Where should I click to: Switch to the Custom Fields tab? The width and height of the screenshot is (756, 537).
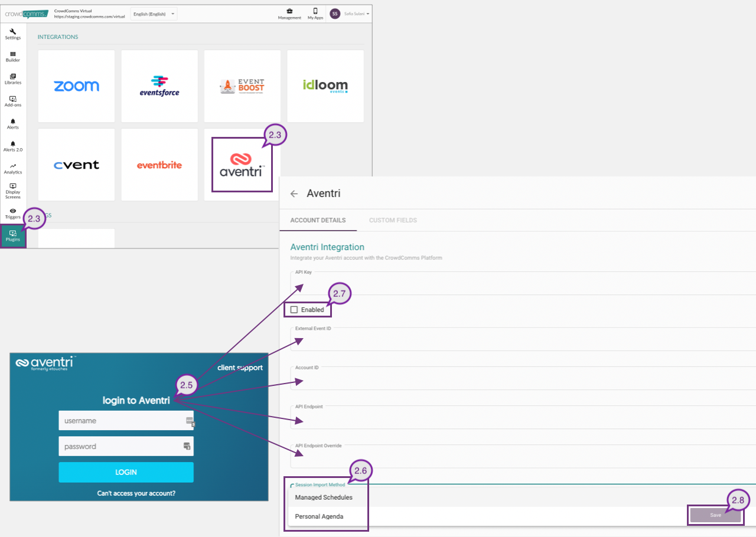(x=393, y=220)
